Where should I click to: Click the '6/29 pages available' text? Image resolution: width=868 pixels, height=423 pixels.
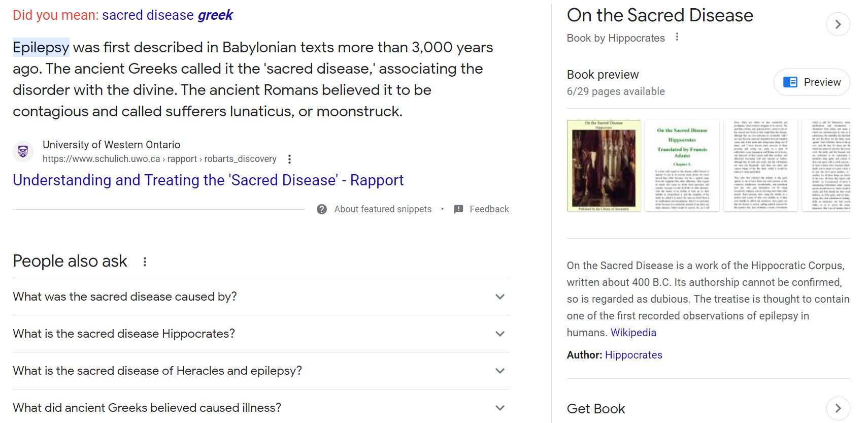pyautogui.click(x=616, y=91)
